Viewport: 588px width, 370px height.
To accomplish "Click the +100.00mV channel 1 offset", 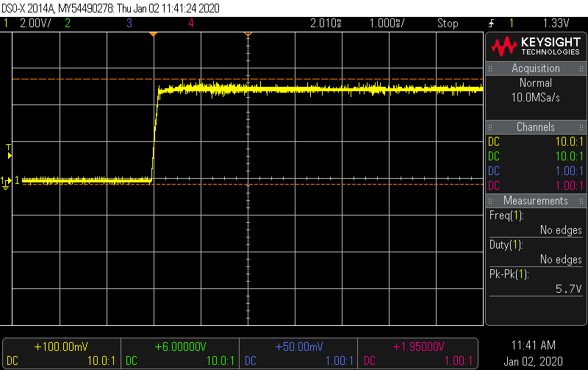I will tap(61, 346).
